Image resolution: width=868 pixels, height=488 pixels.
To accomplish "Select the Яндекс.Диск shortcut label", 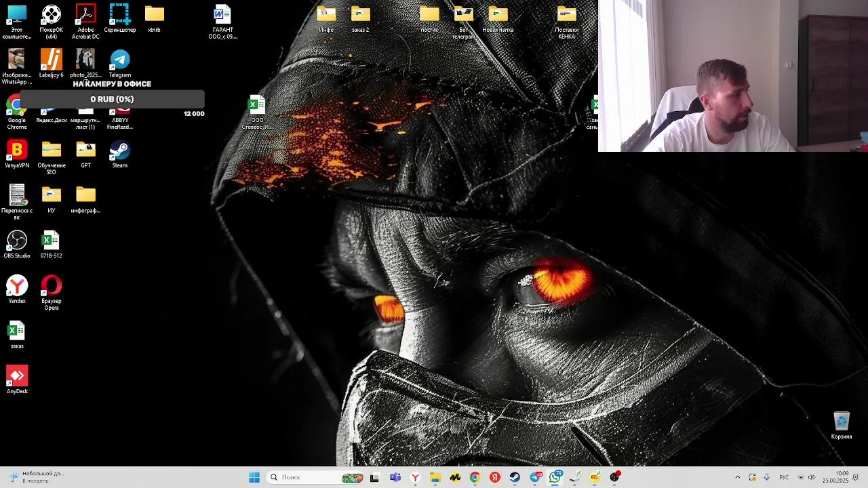I will click(x=52, y=120).
